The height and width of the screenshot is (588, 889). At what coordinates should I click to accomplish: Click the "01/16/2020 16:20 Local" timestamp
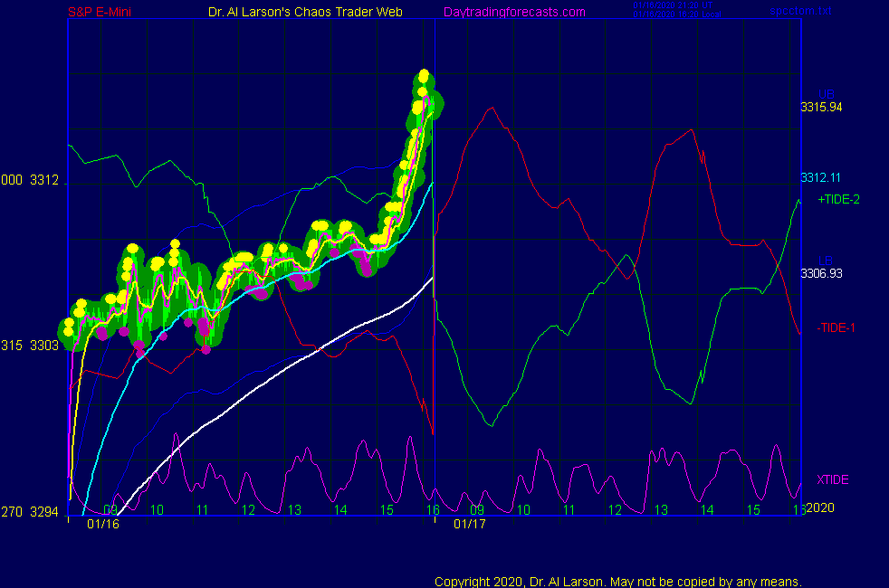click(x=677, y=14)
